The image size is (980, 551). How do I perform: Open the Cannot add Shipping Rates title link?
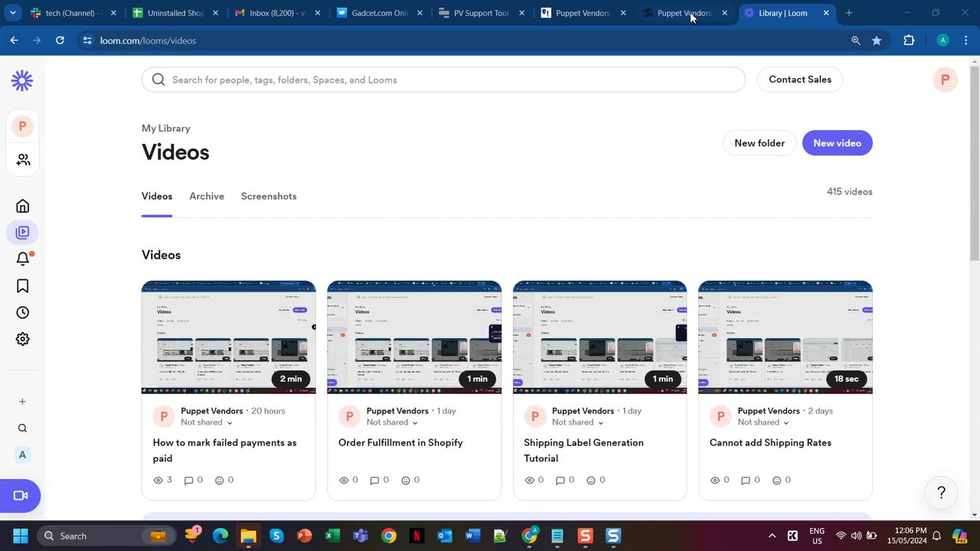coord(770,443)
